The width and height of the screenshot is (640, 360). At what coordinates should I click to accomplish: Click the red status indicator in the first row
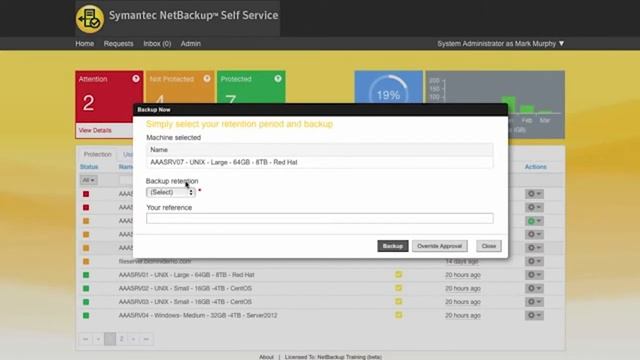(86, 194)
